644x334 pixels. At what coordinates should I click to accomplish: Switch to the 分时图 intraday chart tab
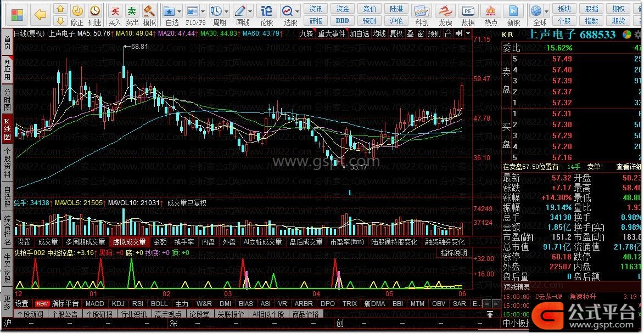[7, 99]
